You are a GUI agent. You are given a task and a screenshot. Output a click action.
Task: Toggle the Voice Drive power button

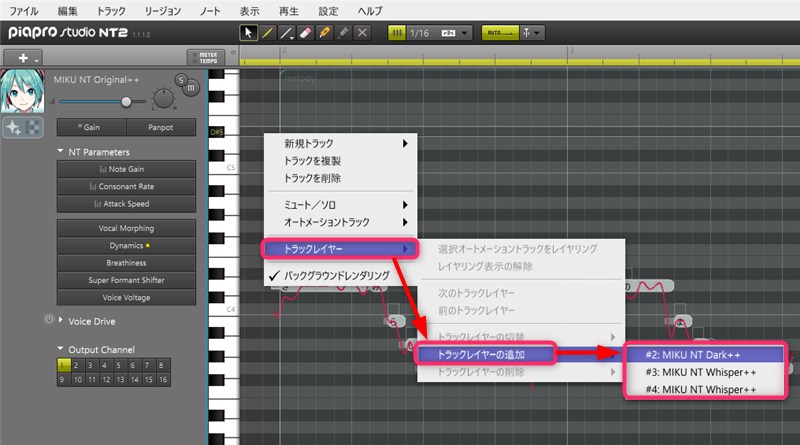click(x=49, y=319)
